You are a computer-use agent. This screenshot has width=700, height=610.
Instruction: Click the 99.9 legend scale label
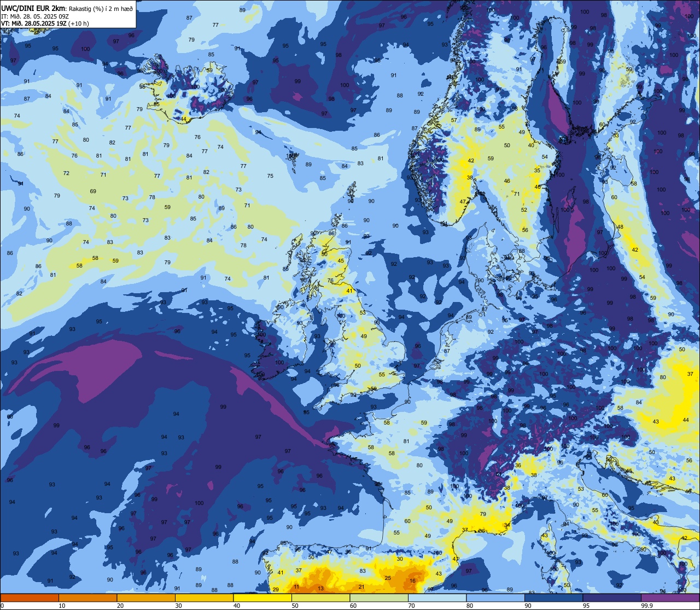(x=647, y=606)
